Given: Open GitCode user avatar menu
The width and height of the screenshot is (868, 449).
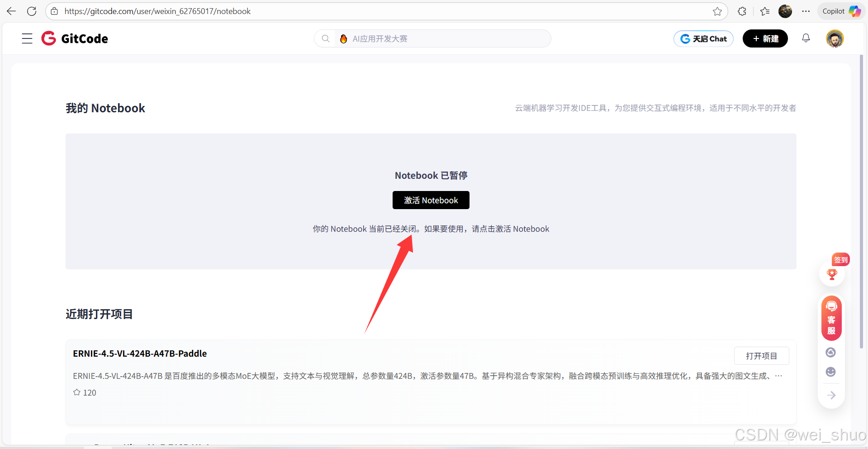Looking at the screenshot, I should 835,38.
